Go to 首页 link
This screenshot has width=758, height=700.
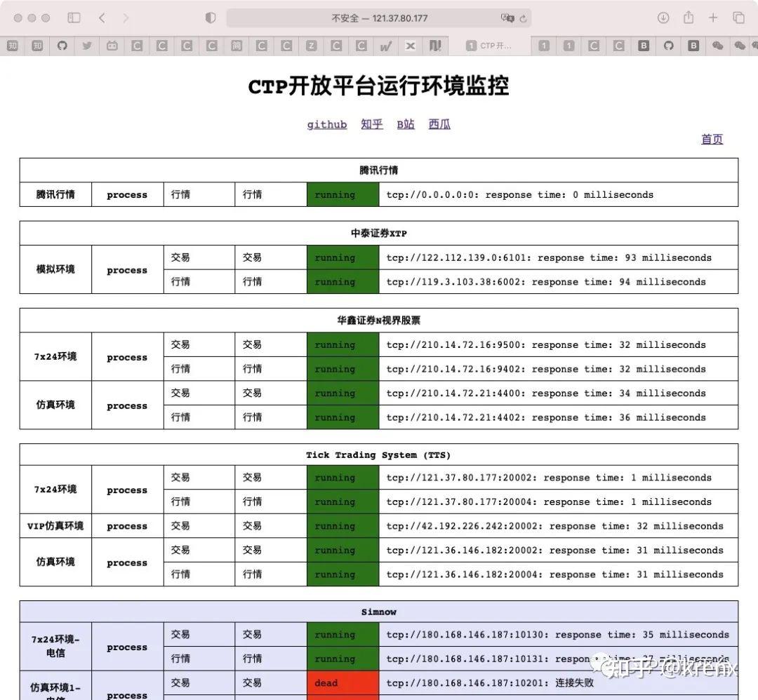(712, 139)
